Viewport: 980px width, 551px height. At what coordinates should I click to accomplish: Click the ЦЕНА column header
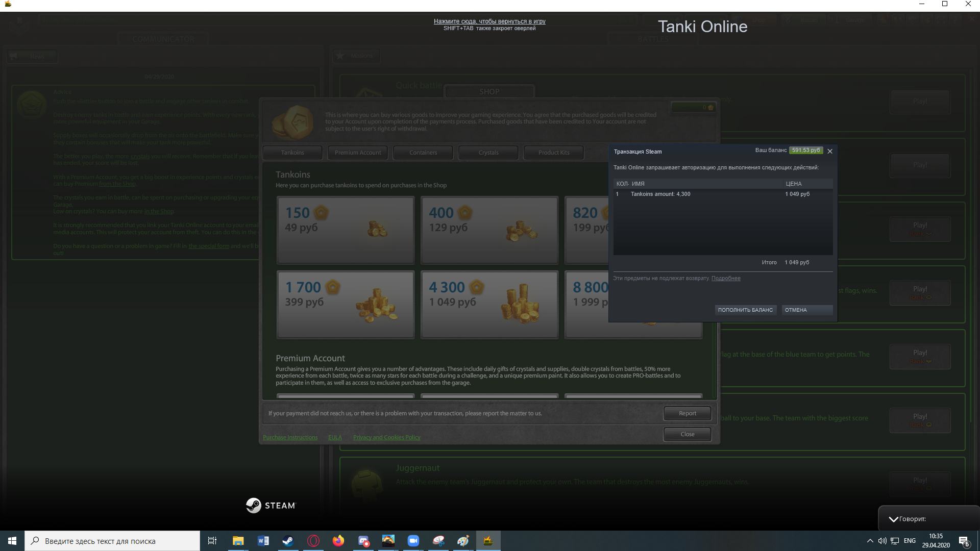coord(794,184)
